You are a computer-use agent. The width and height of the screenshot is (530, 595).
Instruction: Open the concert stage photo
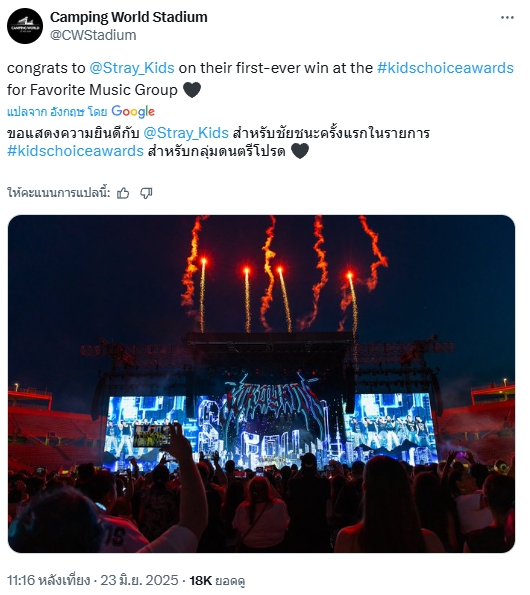click(261, 384)
